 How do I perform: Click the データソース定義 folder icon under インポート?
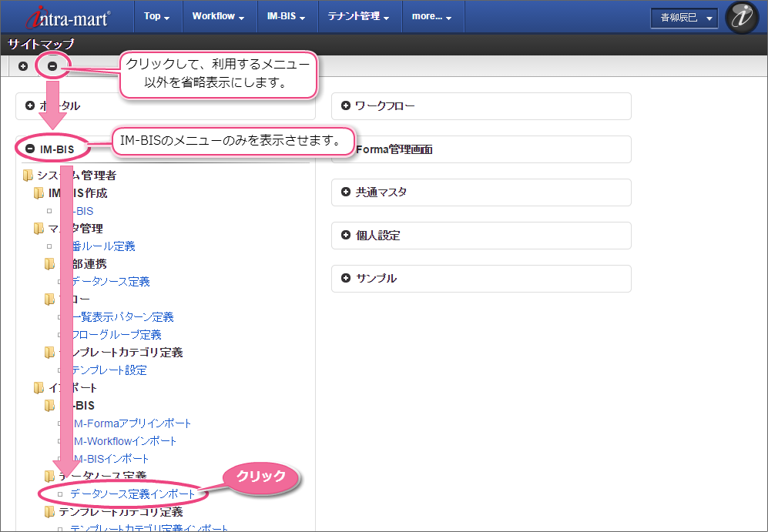click(49, 476)
